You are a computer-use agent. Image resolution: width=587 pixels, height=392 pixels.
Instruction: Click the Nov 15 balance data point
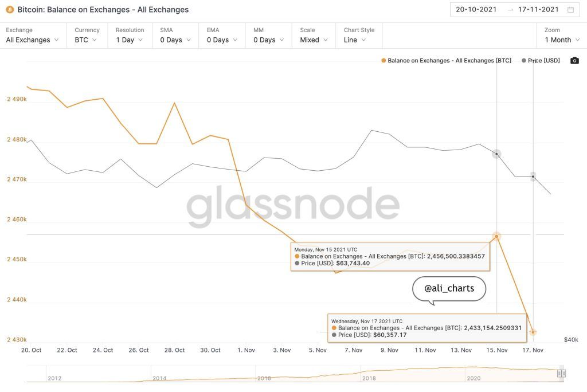[496, 236]
